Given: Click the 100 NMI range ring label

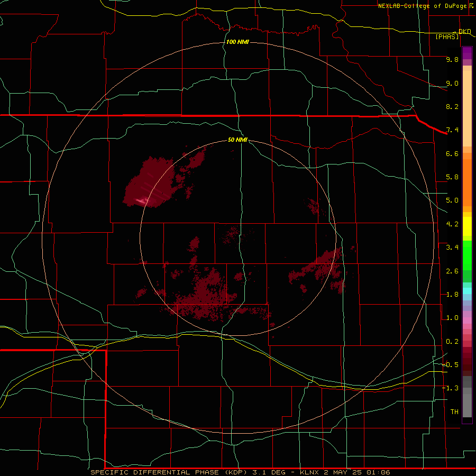Looking at the screenshot, I should coord(237,42).
